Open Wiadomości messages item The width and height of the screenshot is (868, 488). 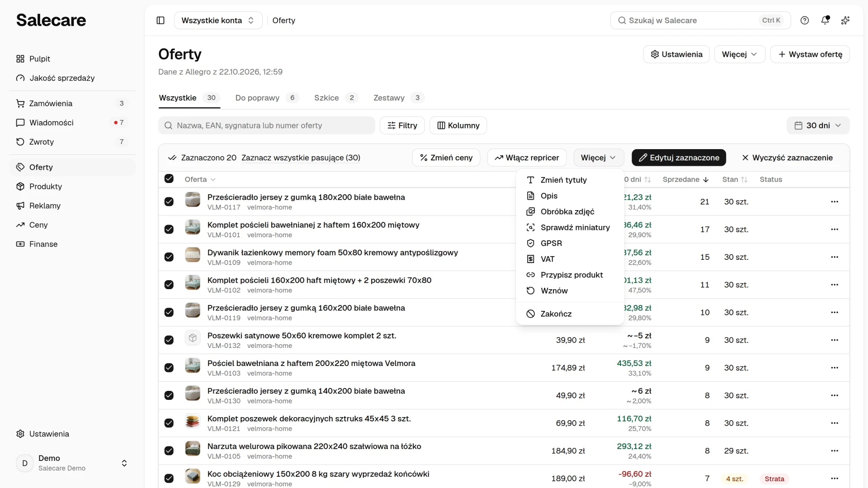point(72,122)
